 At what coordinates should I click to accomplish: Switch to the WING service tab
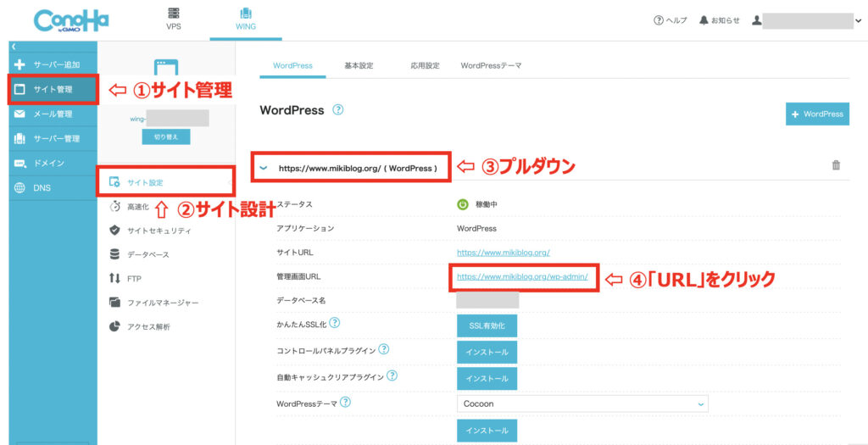pyautogui.click(x=245, y=19)
